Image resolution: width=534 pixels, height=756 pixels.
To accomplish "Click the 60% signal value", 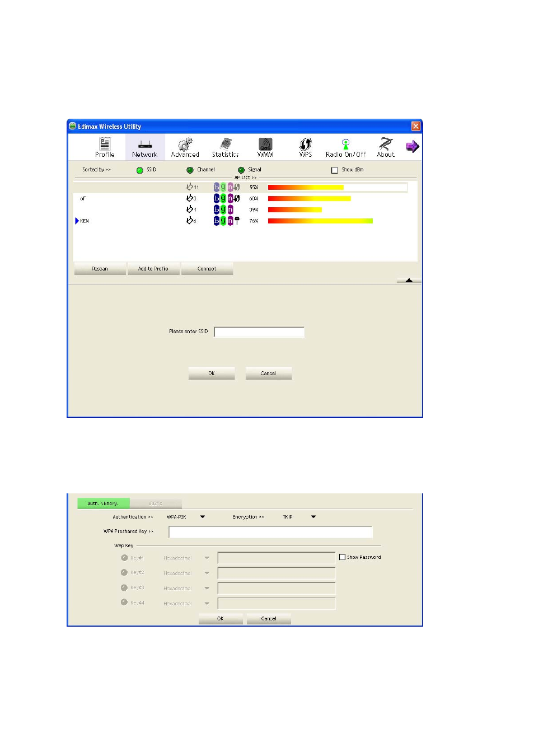I will click(x=254, y=198).
